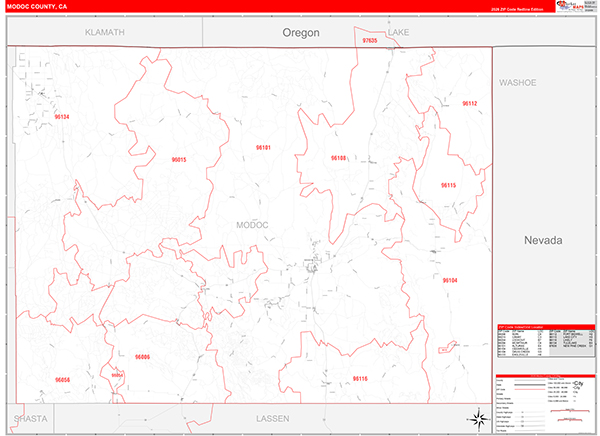
Task: Click the LASSEN county label
Action: click(273, 419)
